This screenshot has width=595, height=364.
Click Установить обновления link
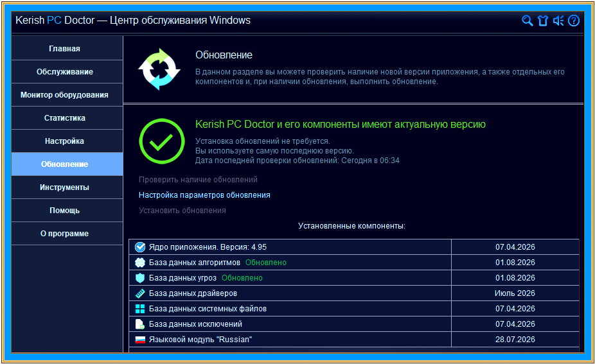coord(182,211)
